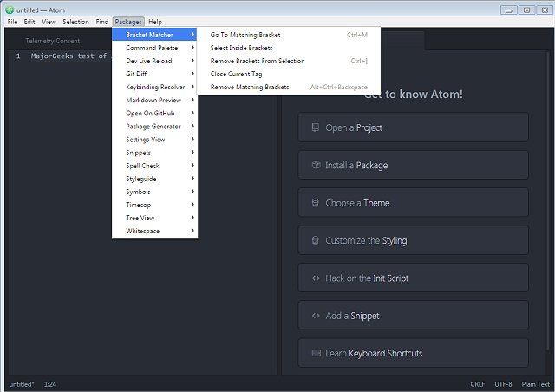Close the open Packages menu

tap(128, 22)
